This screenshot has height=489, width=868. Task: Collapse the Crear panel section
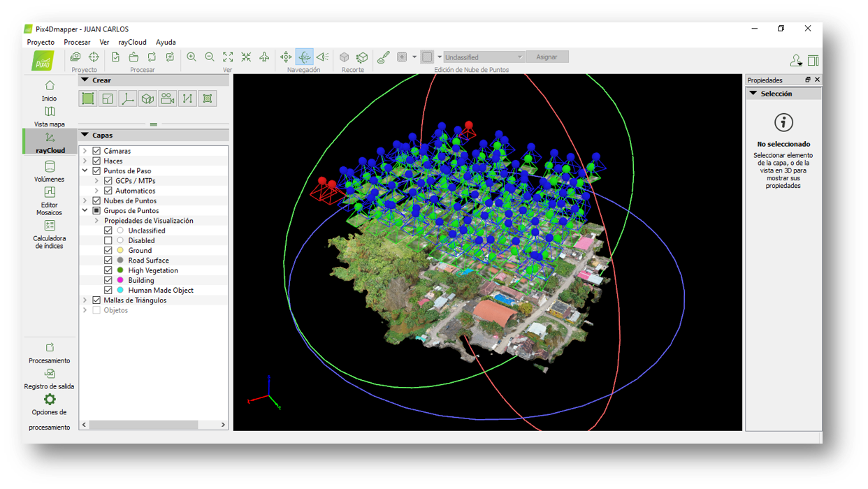pyautogui.click(x=85, y=80)
